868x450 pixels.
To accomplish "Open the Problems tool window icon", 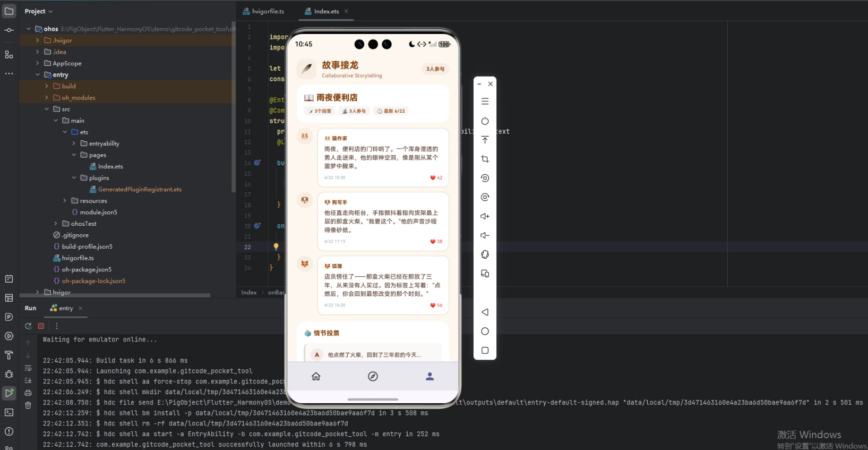I will click(x=9, y=431).
